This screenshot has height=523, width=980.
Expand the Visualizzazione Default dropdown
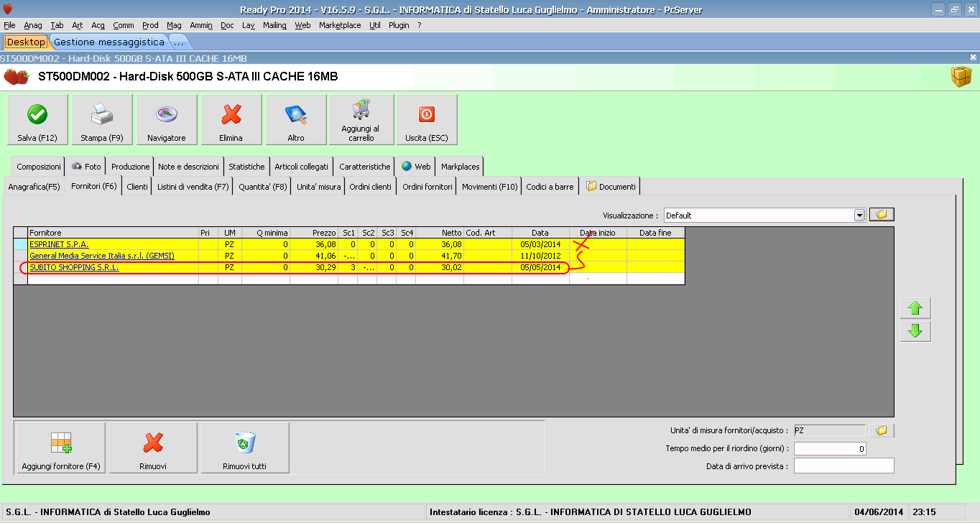(x=859, y=216)
